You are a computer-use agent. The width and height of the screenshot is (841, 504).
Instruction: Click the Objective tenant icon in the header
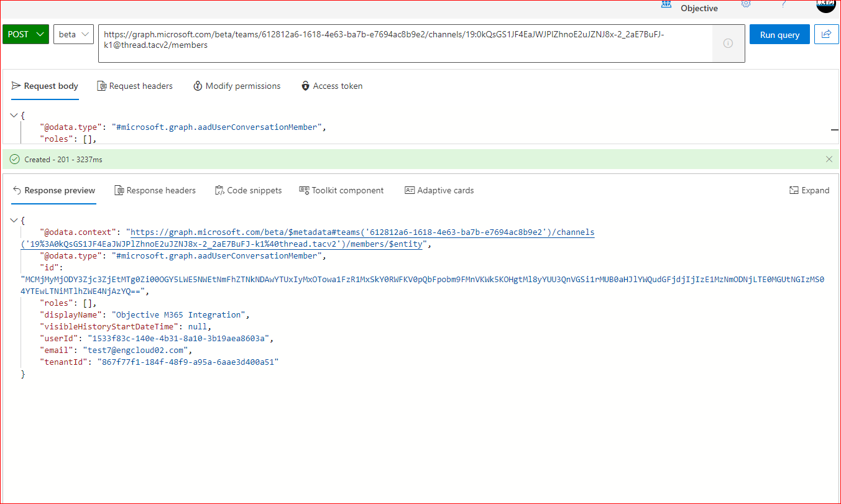[x=666, y=4]
